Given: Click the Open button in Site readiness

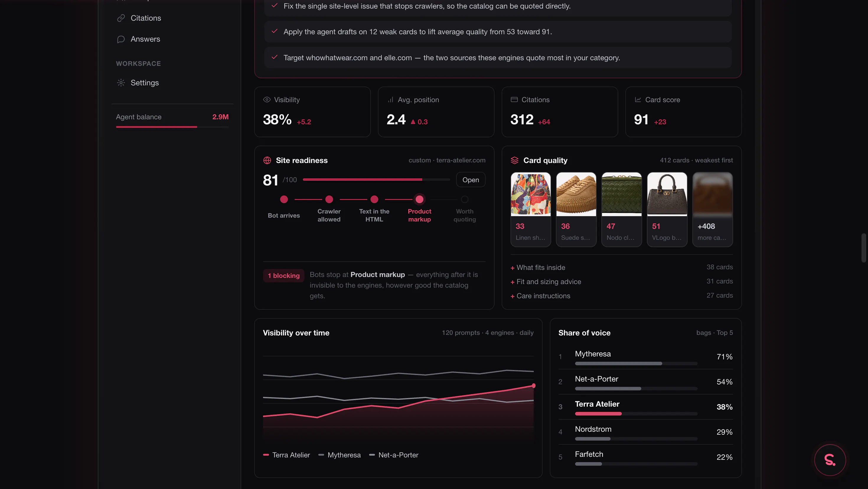Looking at the screenshot, I should tap(471, 180).
